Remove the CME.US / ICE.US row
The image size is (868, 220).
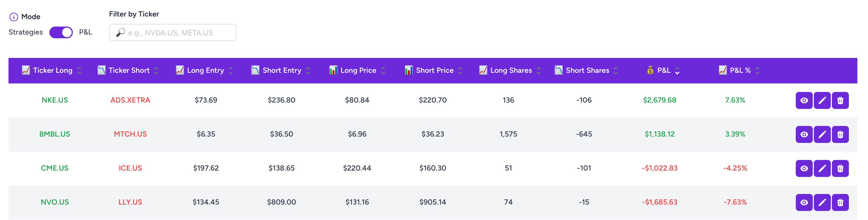point(840,168)
